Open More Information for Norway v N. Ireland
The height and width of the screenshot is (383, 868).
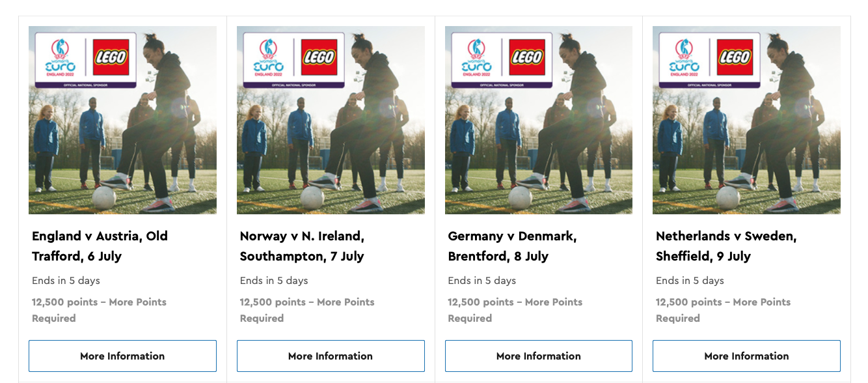[x=331, y=356]
